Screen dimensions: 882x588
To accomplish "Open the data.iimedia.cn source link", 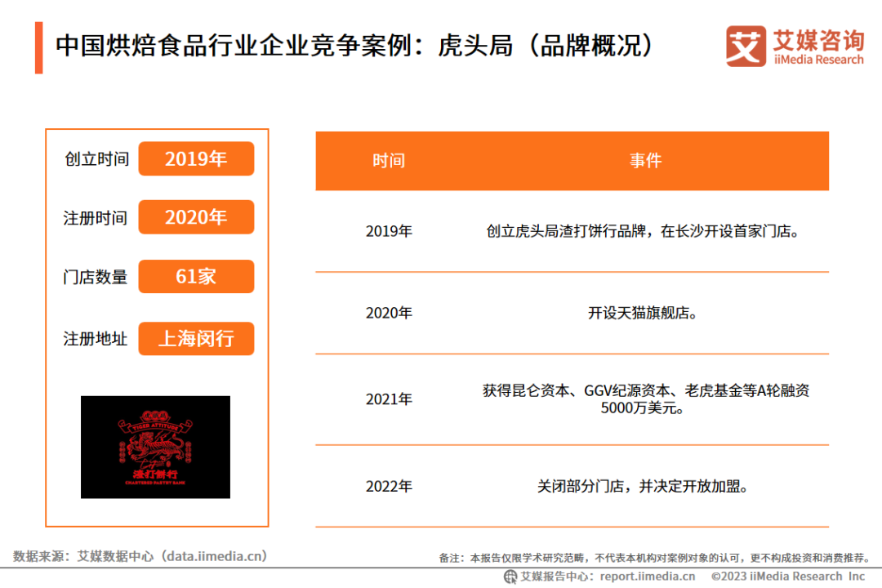I will click(215, 556).
